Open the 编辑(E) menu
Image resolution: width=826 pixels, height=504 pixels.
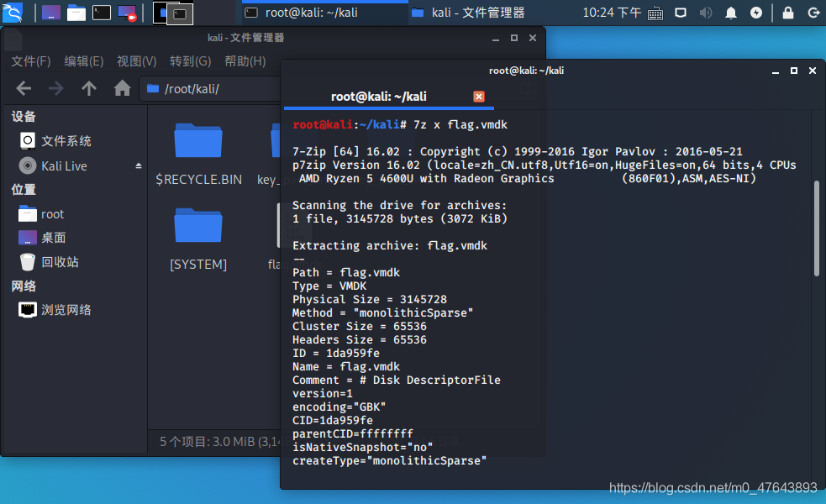coord(84,61)
